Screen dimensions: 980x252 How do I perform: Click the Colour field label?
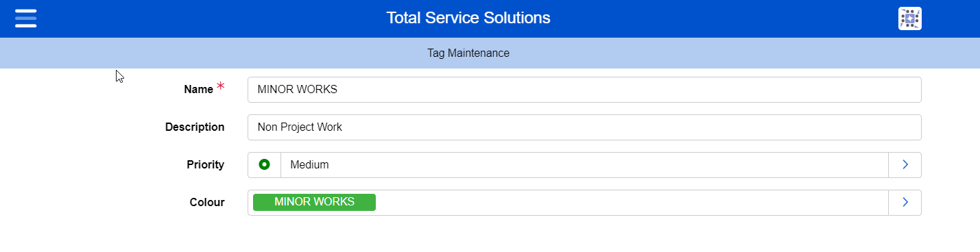(207, 202)
